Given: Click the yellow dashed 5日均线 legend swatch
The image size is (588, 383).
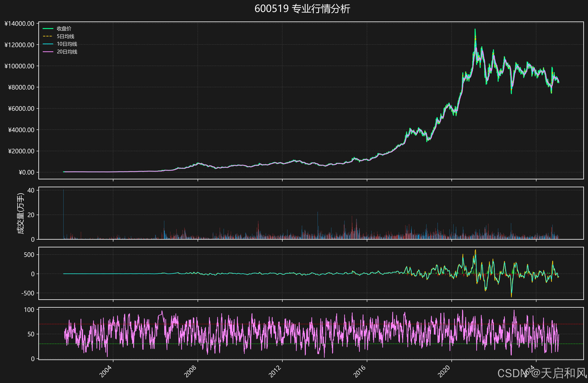Looking at the screenshot, I should [x=48, y=36].
